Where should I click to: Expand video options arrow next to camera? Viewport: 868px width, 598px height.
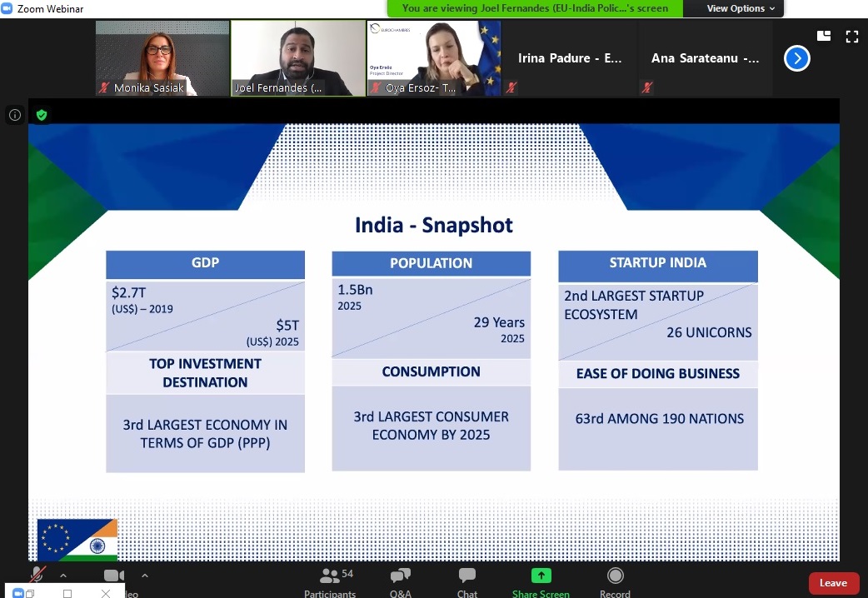pos(145,576)
